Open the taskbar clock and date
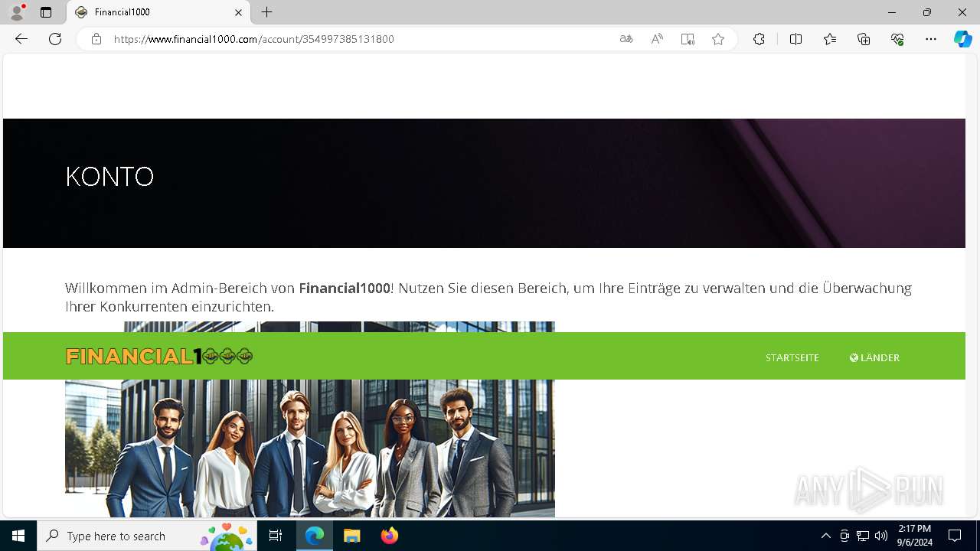 tap(915, 536)
